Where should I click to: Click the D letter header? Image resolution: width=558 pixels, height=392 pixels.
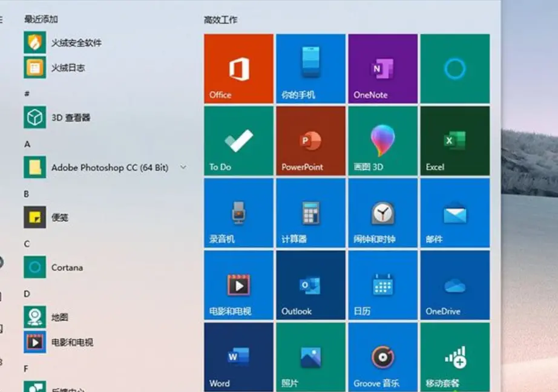27,294
